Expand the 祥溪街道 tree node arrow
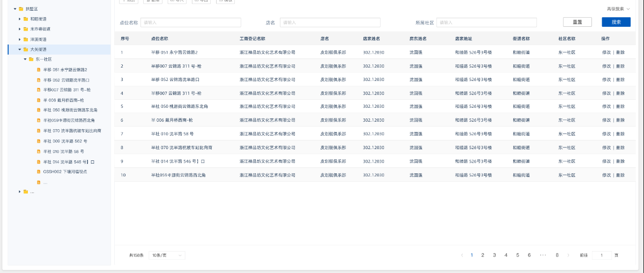Viewport: 644px width, 273px height. tap(20, 39)
